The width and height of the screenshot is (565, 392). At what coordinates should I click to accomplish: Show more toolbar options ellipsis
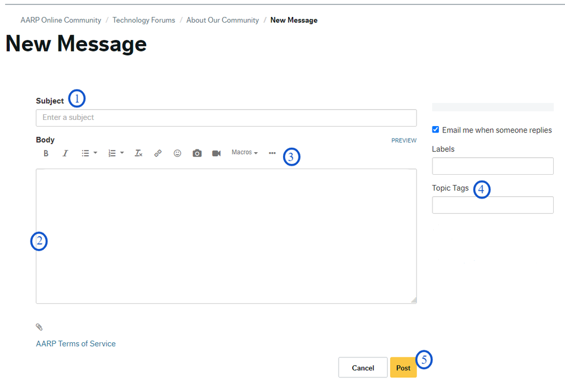coord(272,153)
